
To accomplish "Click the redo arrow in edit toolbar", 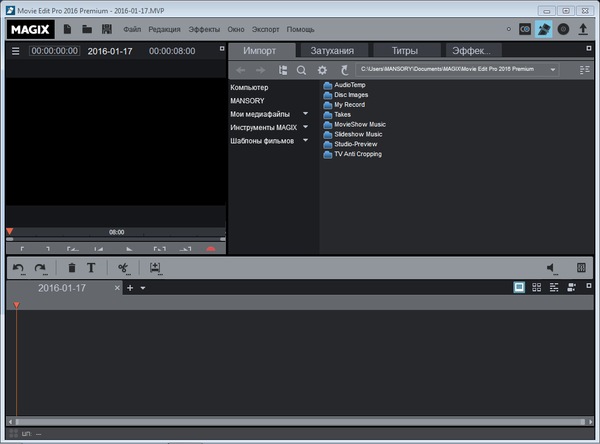I will [x=41, y=268].
